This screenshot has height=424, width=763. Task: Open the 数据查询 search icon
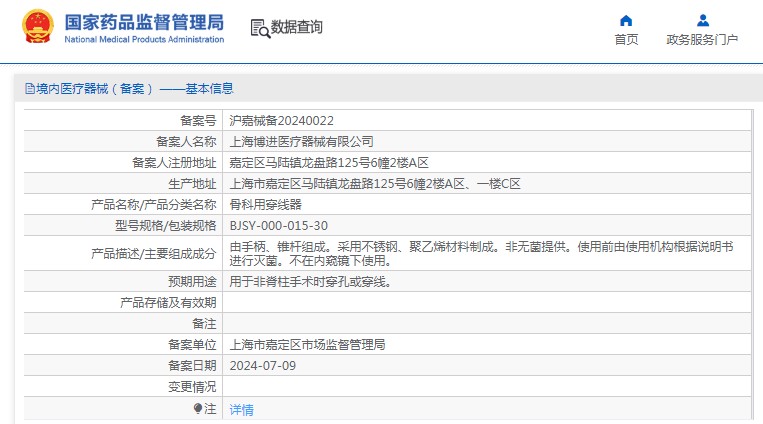260,28
